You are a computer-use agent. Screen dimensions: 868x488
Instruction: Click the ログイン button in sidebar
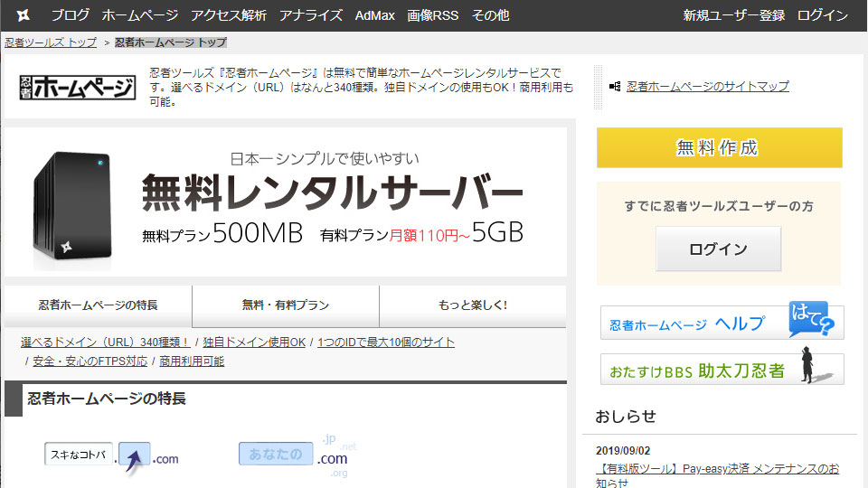(718, 249)
